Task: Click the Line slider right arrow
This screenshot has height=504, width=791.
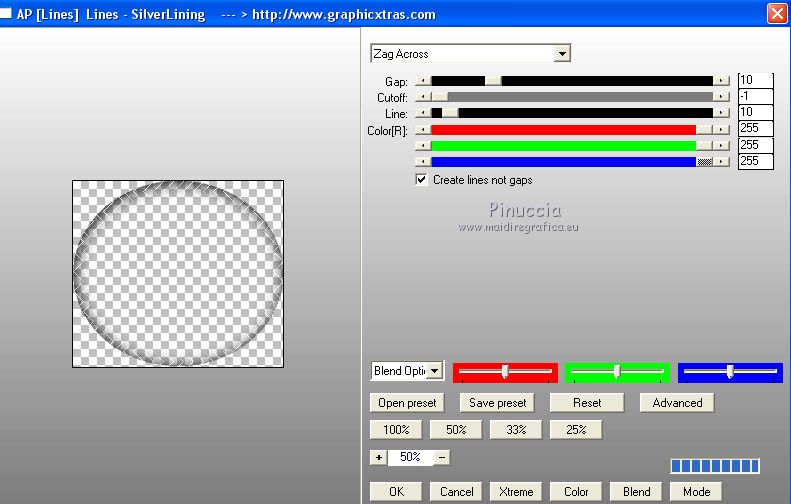Action: click(721, 113)
